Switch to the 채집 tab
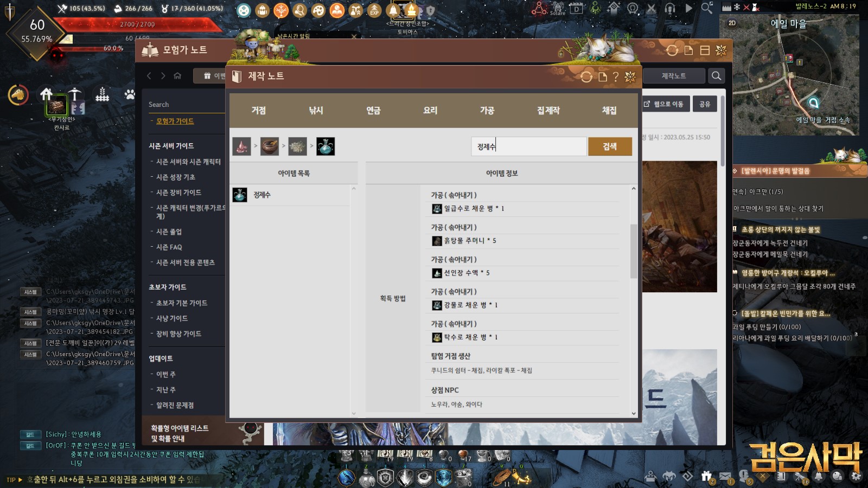868x488 pixels. tap(609, 110)
